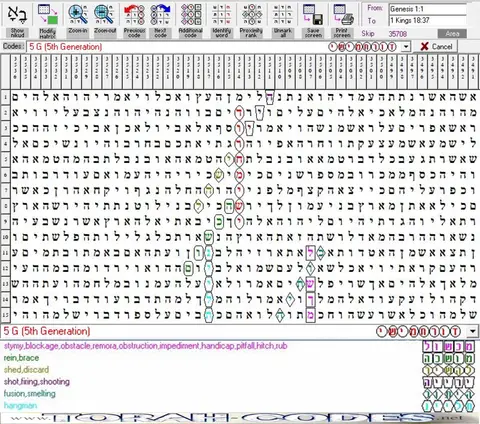This screenshot has height=424, width=480.
Task: Click the black-boxed letter in row 1
Action: pyautogui.click(x=270, y=97)
